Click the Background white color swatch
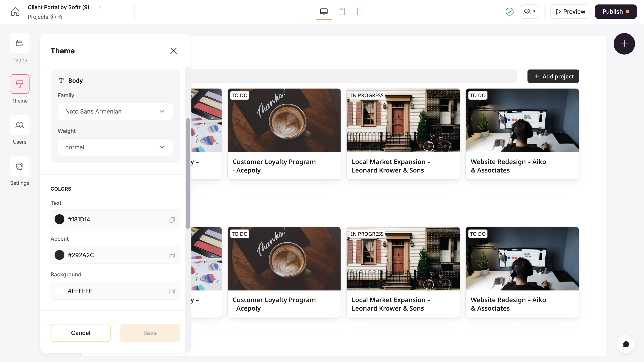Image resolution: width=644 pixels, height=362 pixels. [59, 291]
